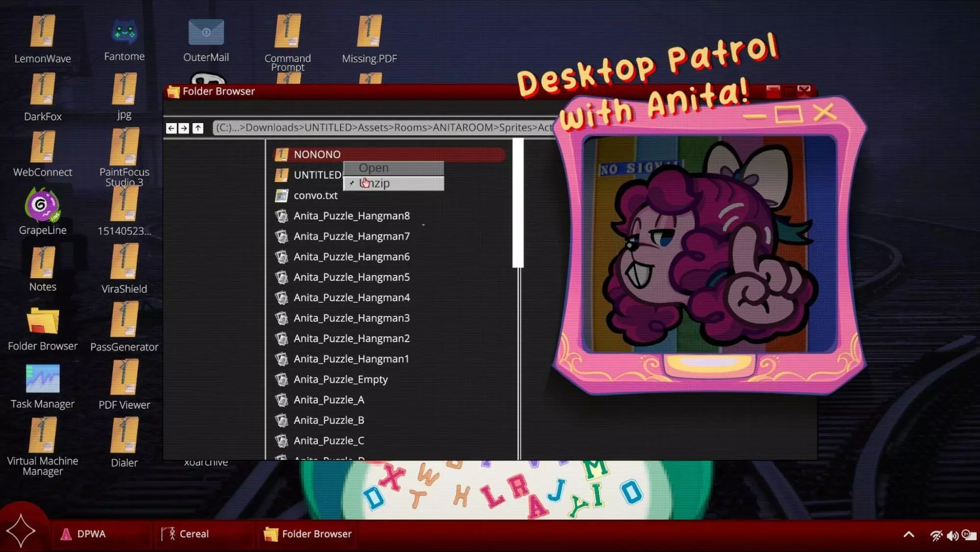Select the DPWA taskbar item
980x552 pixels.
83,534
